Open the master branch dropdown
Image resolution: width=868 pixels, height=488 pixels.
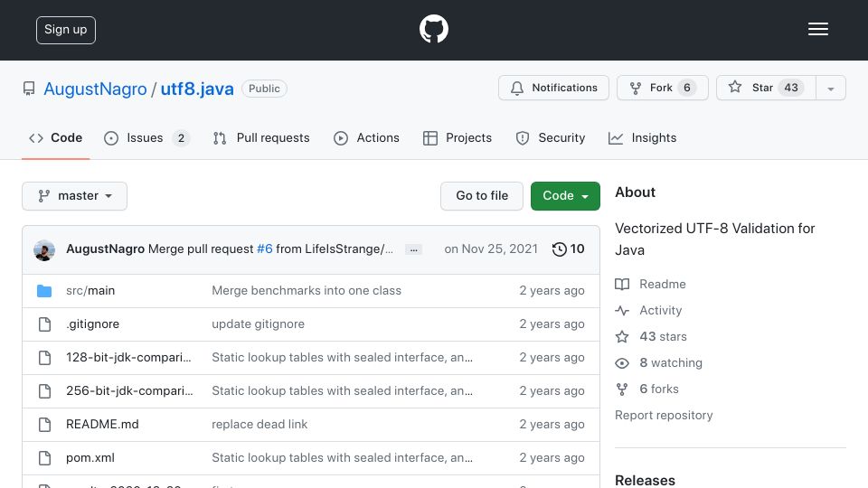[75, 196]
